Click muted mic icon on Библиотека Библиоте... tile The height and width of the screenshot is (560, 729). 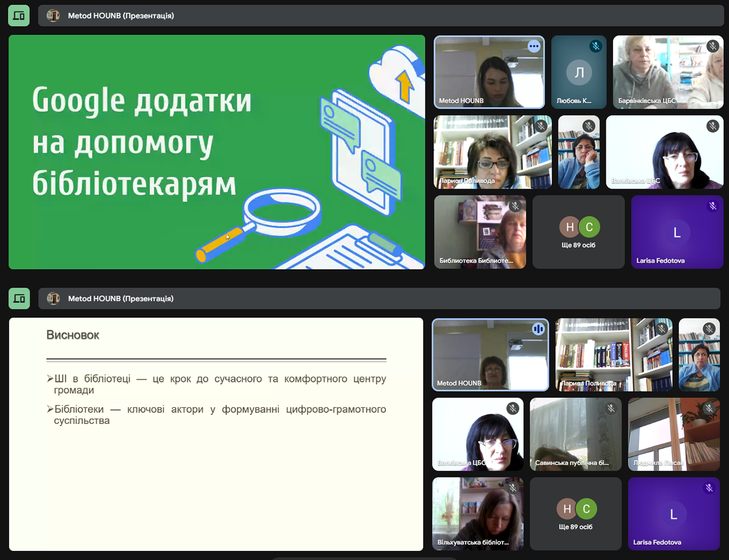click(515, 206)
